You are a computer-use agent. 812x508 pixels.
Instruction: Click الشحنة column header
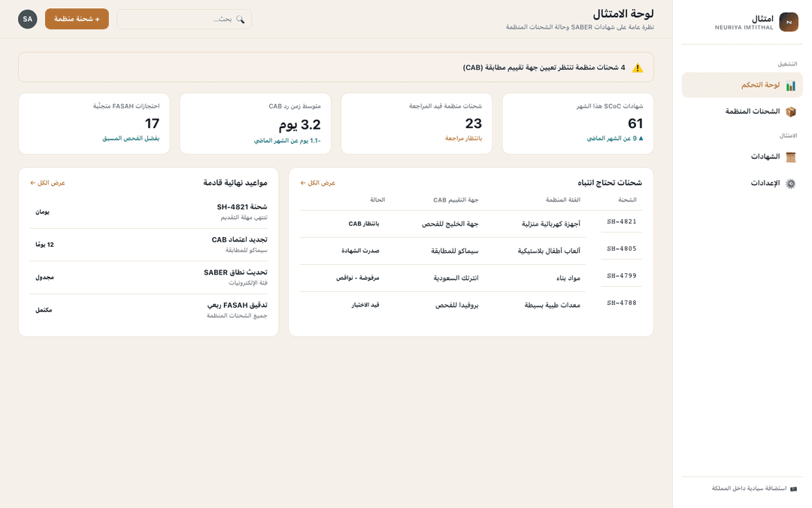pos(627,199)
